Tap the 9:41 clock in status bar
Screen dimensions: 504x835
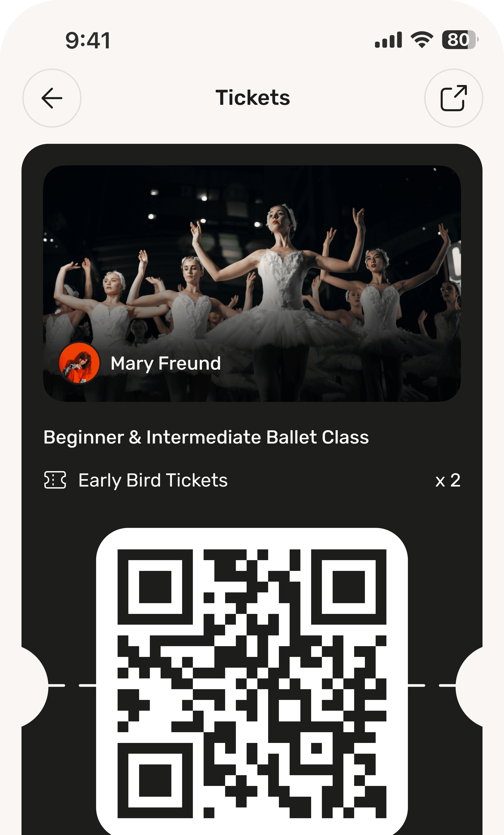pyautogui.click(x=88, y=40)
